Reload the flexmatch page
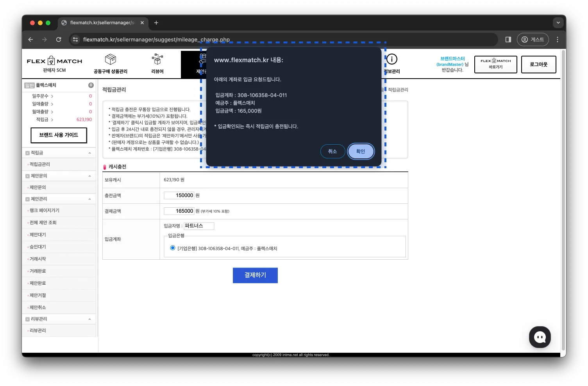 point(59,39)
